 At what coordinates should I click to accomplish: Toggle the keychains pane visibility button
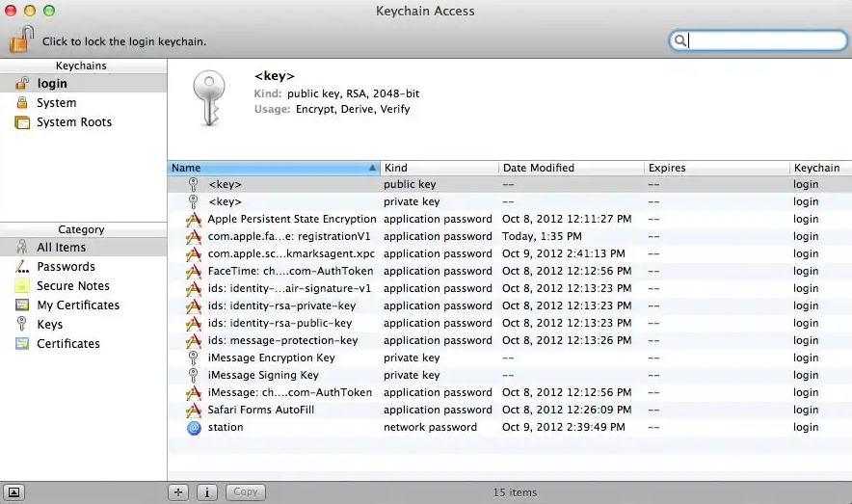13,492
